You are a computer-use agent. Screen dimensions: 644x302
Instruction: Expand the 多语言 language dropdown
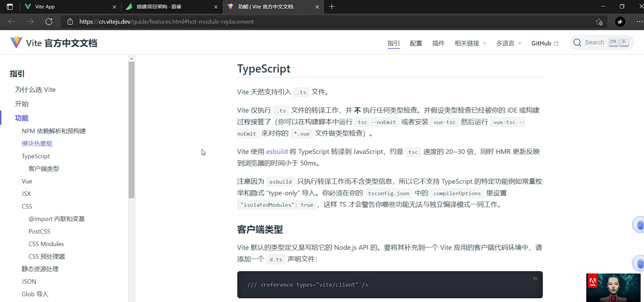tap(508, 43)
